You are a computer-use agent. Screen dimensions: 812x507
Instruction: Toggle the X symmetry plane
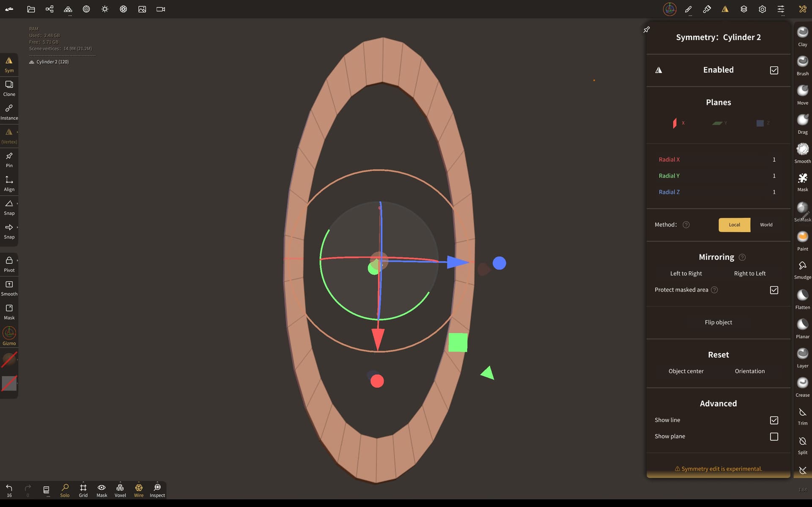678,123
